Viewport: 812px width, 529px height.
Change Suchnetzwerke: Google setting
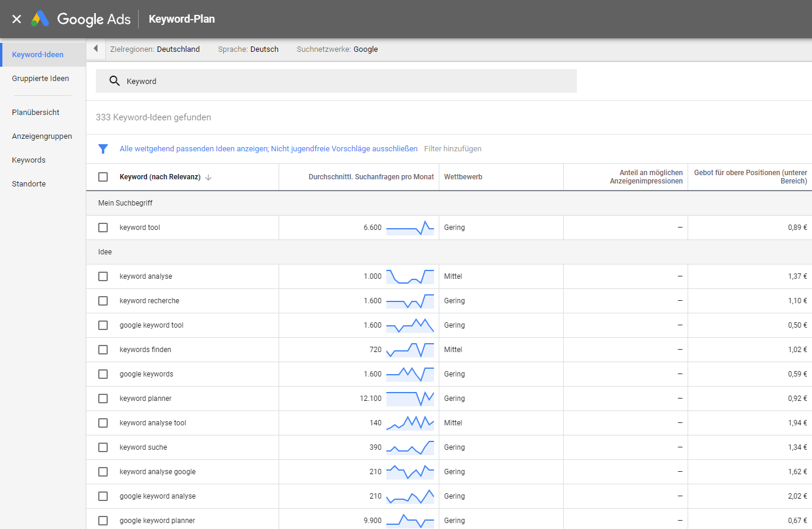[337, 49]
